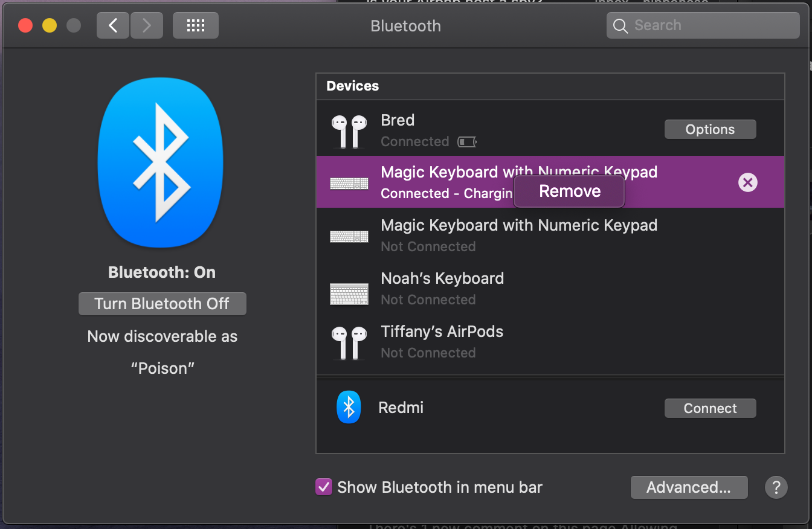
Task: Select the Bred device name
Action: pyautogui.click(x=398, y=120)
